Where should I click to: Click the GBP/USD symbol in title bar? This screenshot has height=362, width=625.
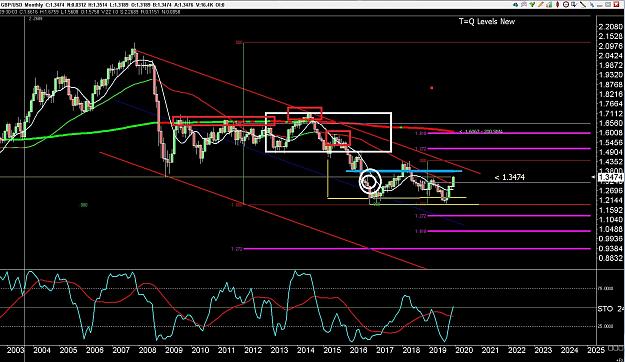click(x=12, y=5)
